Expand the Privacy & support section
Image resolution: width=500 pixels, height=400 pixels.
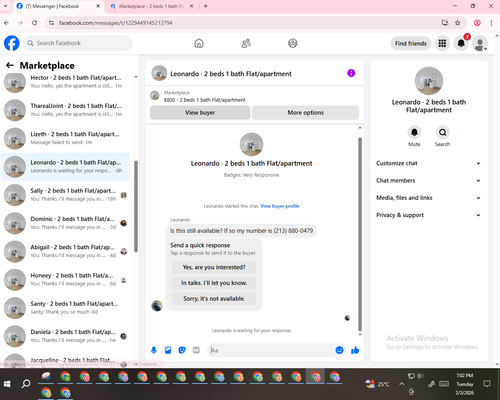point(428,215)
